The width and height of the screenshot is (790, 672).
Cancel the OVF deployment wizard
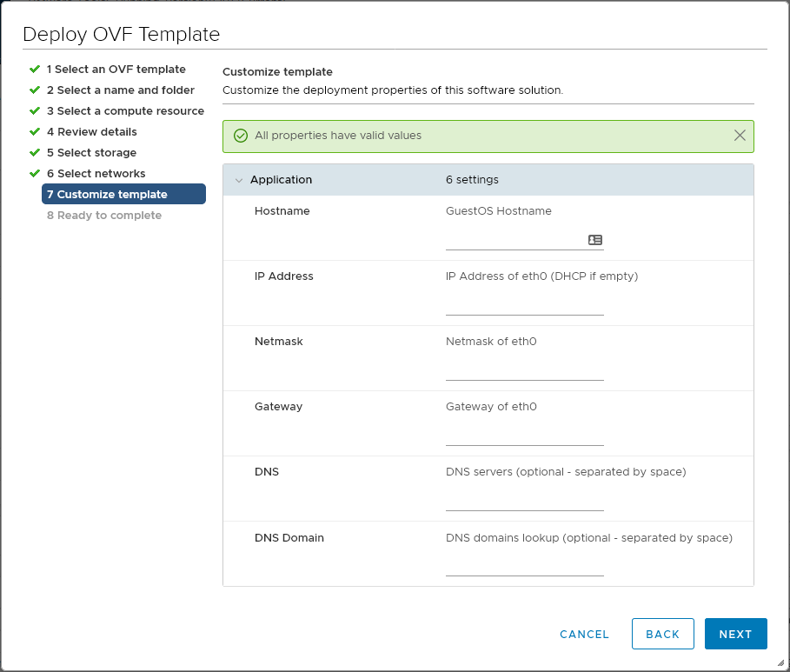(x=584, y=635)
